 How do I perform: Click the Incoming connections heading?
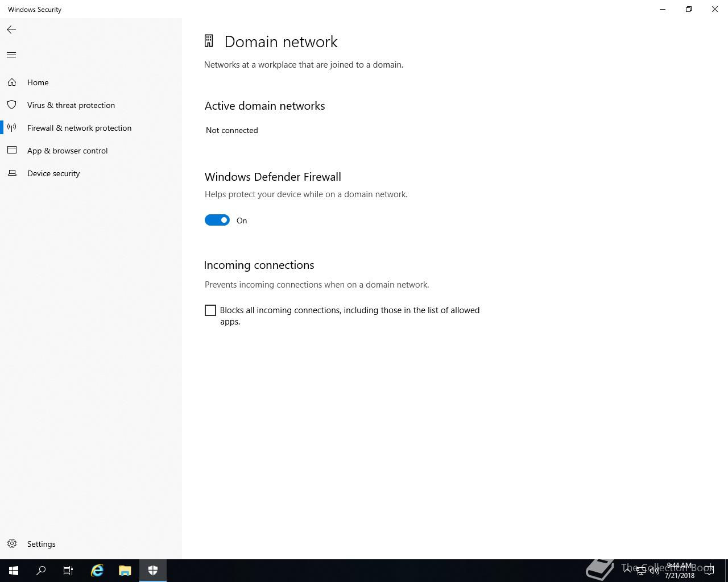pyautogui.click(x=259, y=265)
